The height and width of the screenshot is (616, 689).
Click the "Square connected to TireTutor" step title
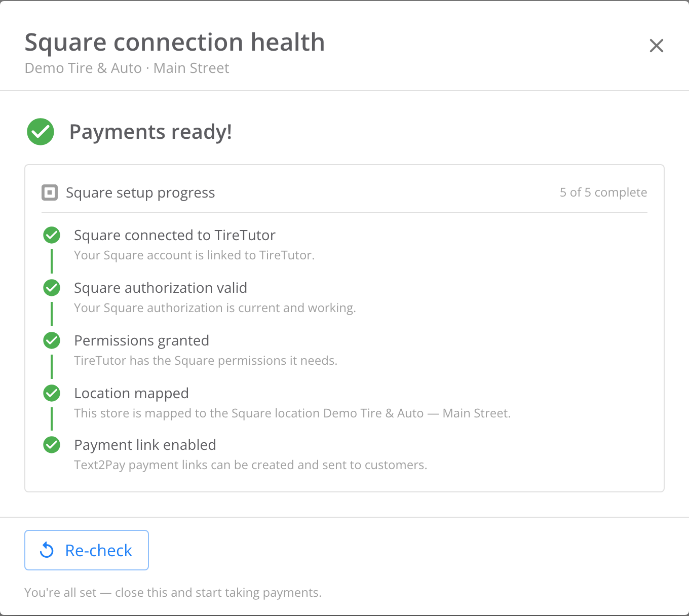click(x=175, y=235)
